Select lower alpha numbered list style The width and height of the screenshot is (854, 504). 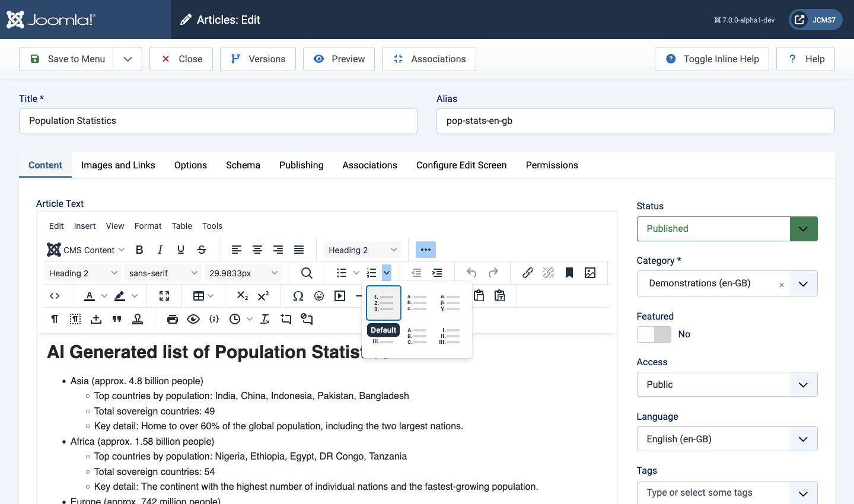[417, 303]
